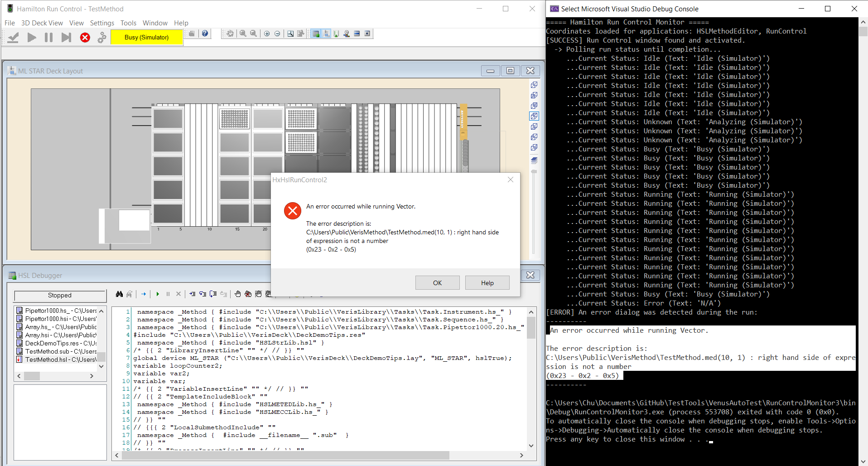
Task: Open the 3D Deck View menu
Action: 42,23
